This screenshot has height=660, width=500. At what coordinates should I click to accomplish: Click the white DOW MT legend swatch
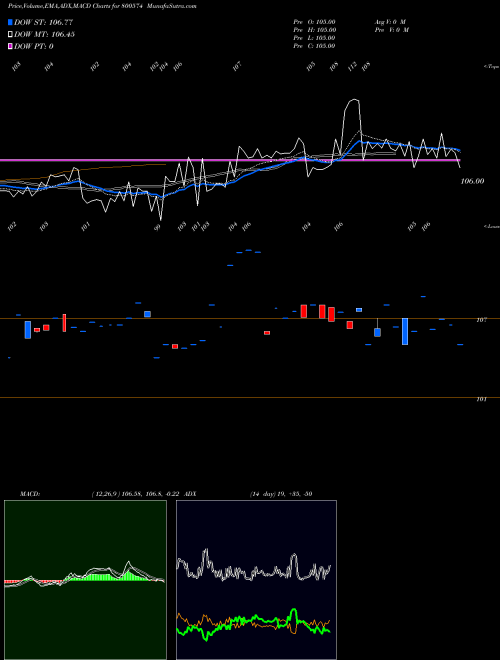point(11,35)
